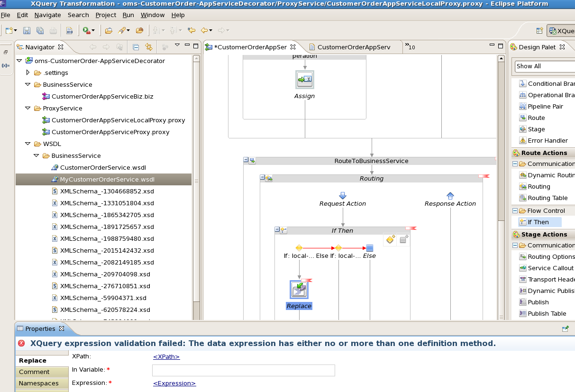This screenshot has width=575, height=392.
Task: Choose Operational Branch from the palette
Action: coord(547,95)
